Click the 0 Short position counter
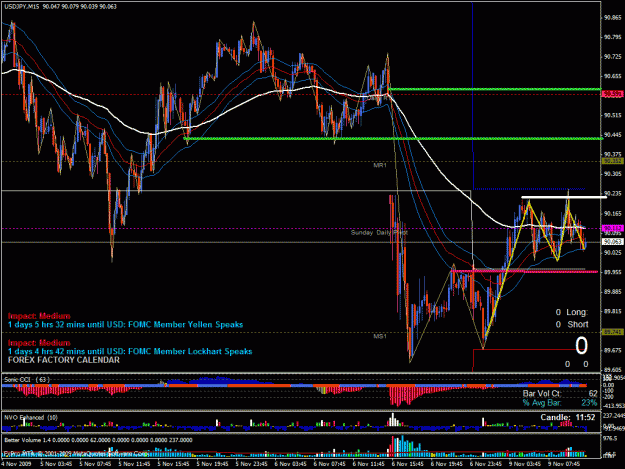625x469 pixels. 572,324
